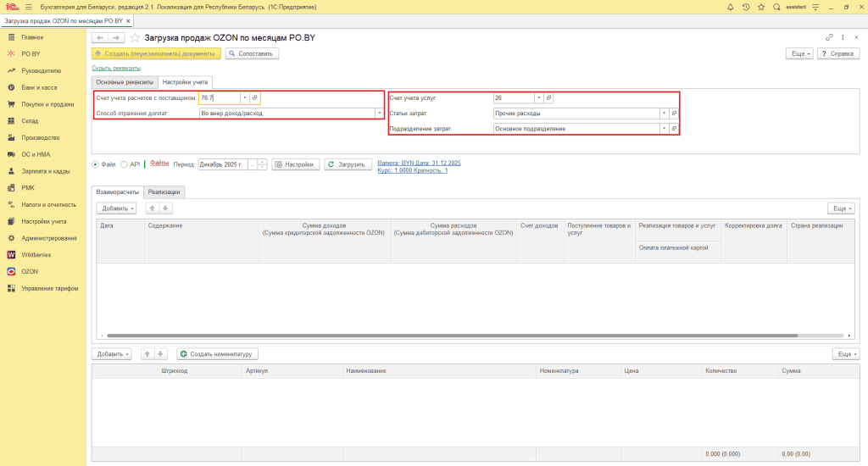Expand Счет учета расчетов с поставщиком dropdown
The width and height of the screenshot is (868, 466).
coord(245,98)
